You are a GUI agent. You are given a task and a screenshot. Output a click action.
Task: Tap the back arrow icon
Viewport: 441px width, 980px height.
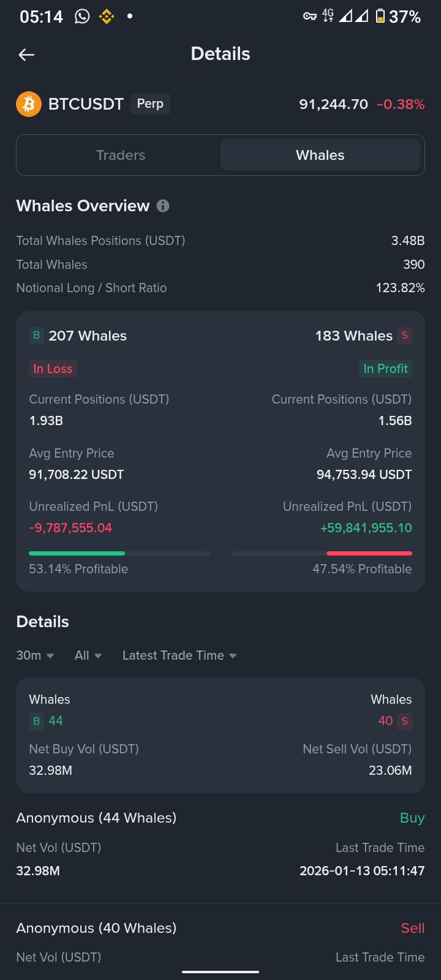pos(26,55)
